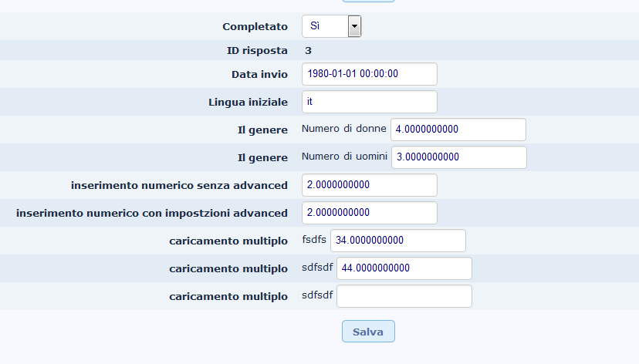639x364 pixels.
Task: Click the fsdfs label text
Action: 314,240
